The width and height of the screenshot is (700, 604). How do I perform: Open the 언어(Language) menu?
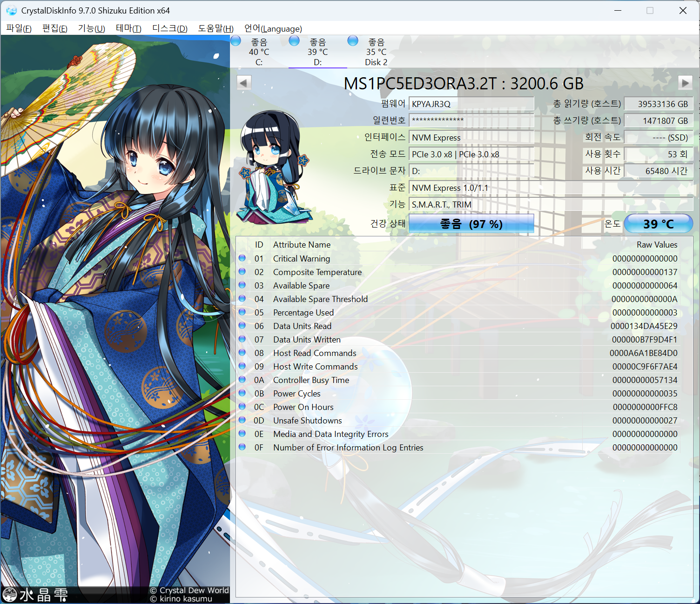click(x=273, y=28)
